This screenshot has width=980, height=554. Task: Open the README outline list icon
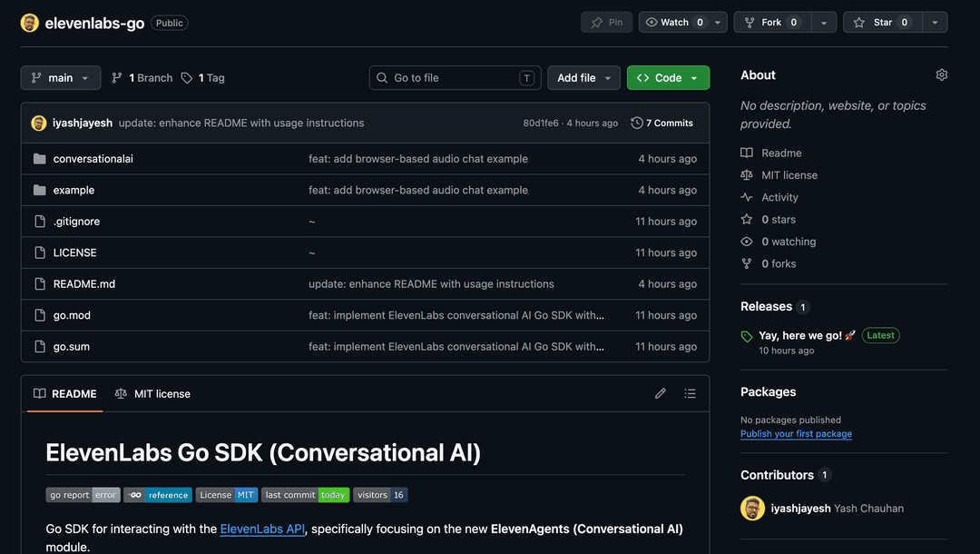(x=690, y=393)
